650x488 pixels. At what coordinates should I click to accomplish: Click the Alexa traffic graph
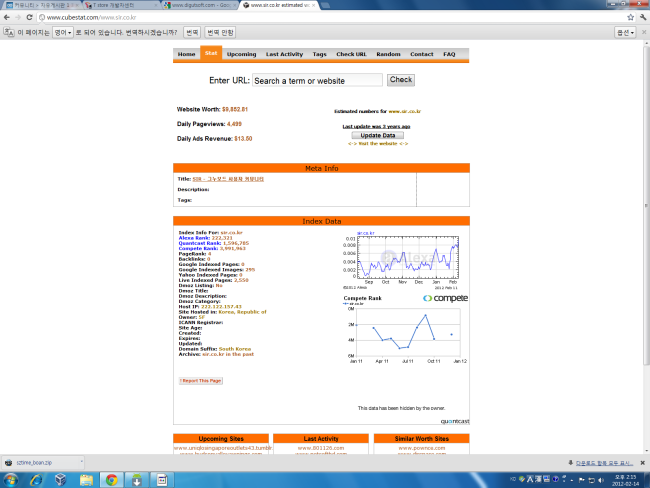pos(401,260)
